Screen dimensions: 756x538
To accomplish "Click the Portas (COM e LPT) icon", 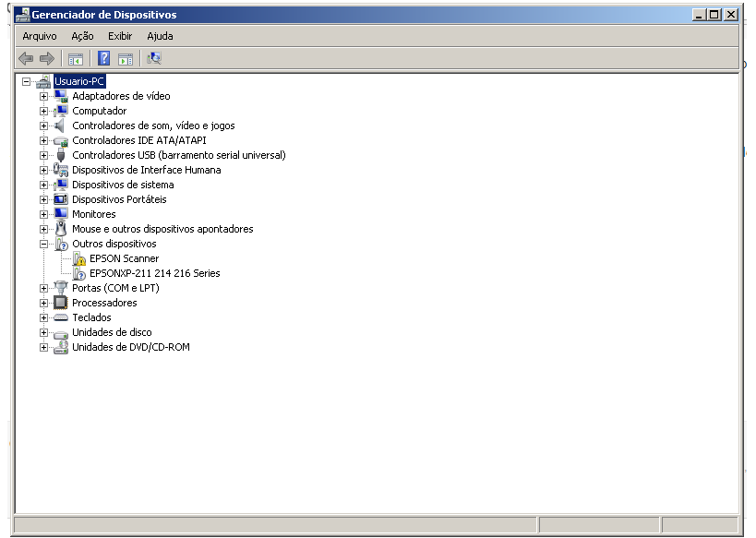I will tap(61, 288).
